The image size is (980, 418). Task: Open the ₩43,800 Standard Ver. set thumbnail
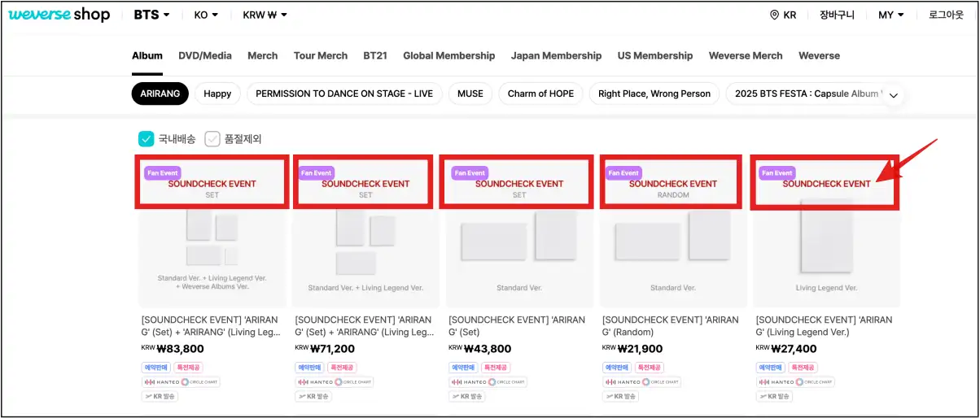(x=519, y=232)
